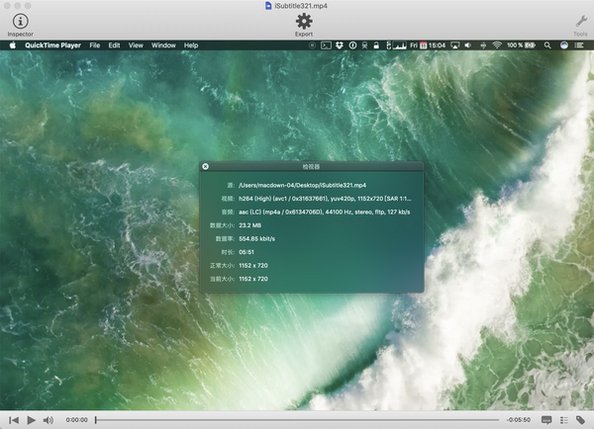Viewport: 594px width, 429px height.
Task: Open the View menu
Action: (136, 45)
